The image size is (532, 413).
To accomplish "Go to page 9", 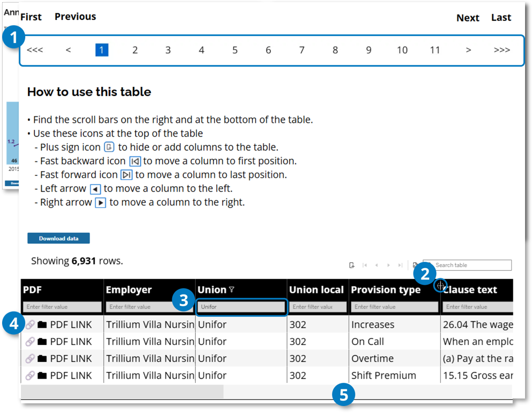I will click(369, 50).
